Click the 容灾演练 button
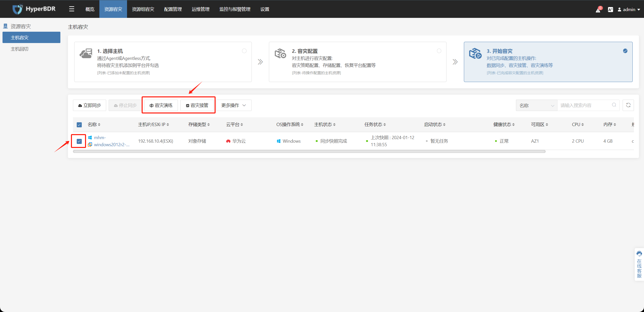This screenshot has width=644, height=312. [x=161, y=105]
